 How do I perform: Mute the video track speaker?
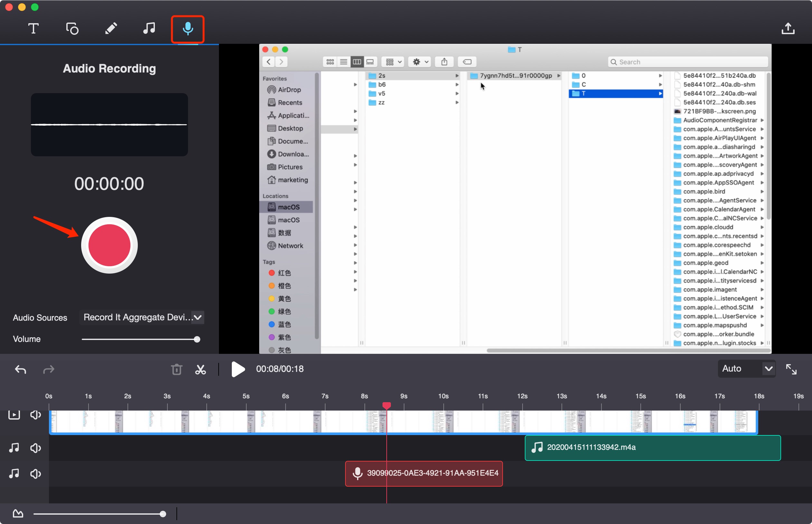tap(35, 414)
